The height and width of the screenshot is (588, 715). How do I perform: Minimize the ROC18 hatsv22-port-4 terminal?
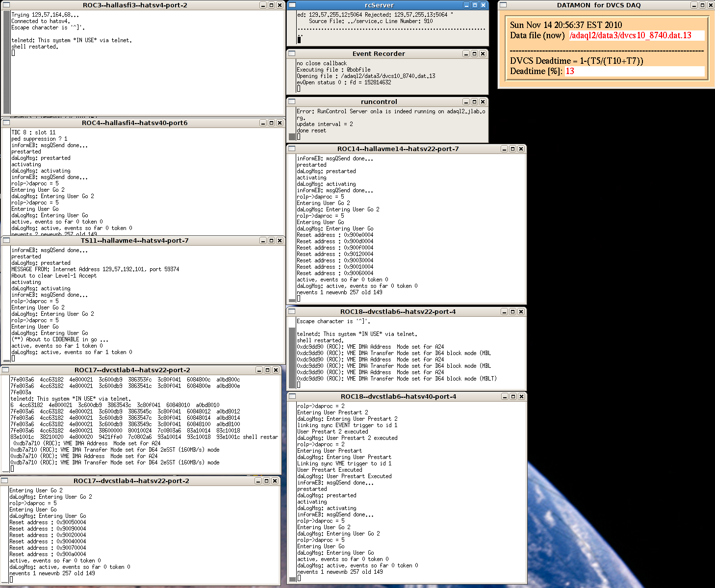tap(504, 311)
